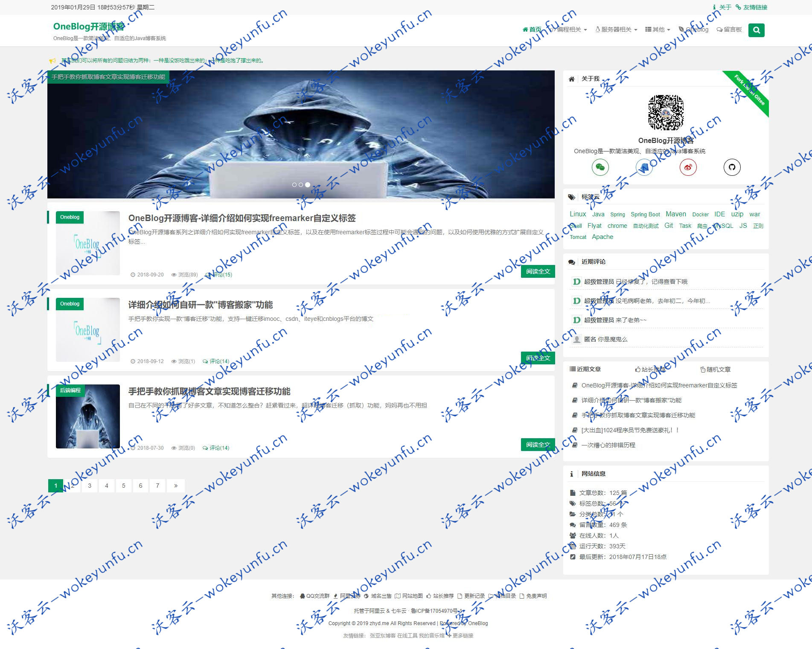The image size is (812, 649).
Task: Select the third carousel indicator dot
Action: (308, 185)
